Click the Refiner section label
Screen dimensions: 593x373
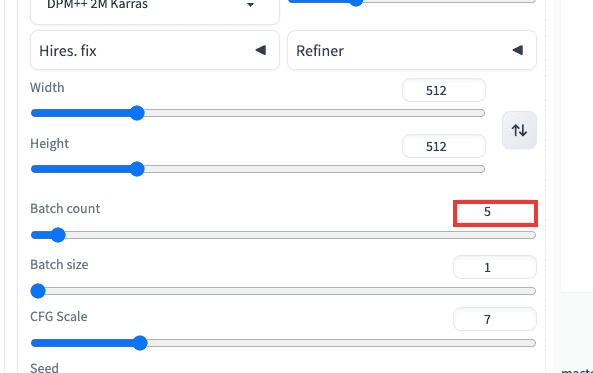(320, 51)
